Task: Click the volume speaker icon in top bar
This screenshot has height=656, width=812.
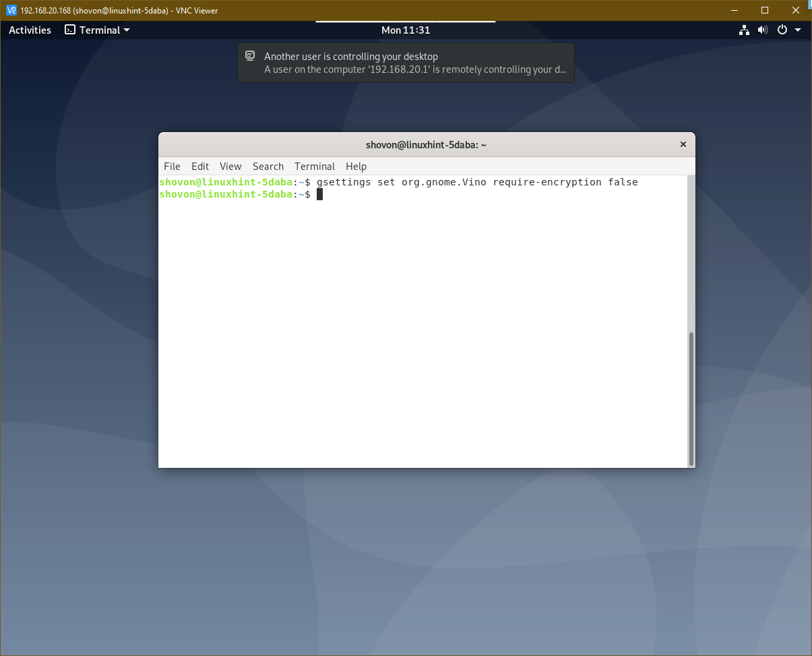Action: tap(763, 30)
